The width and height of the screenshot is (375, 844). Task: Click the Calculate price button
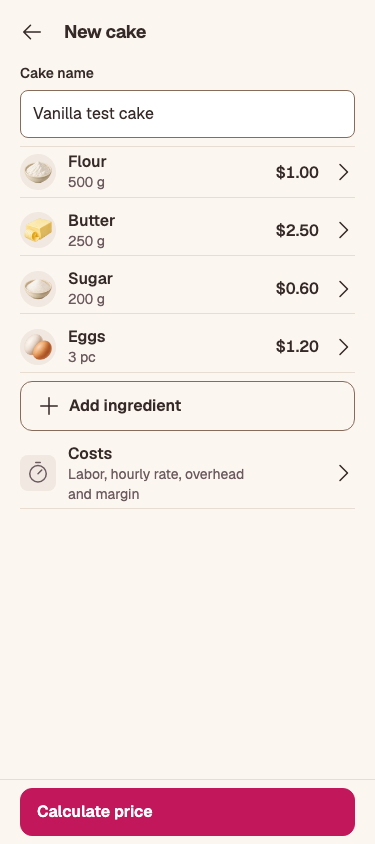click(x=187, y=812)
